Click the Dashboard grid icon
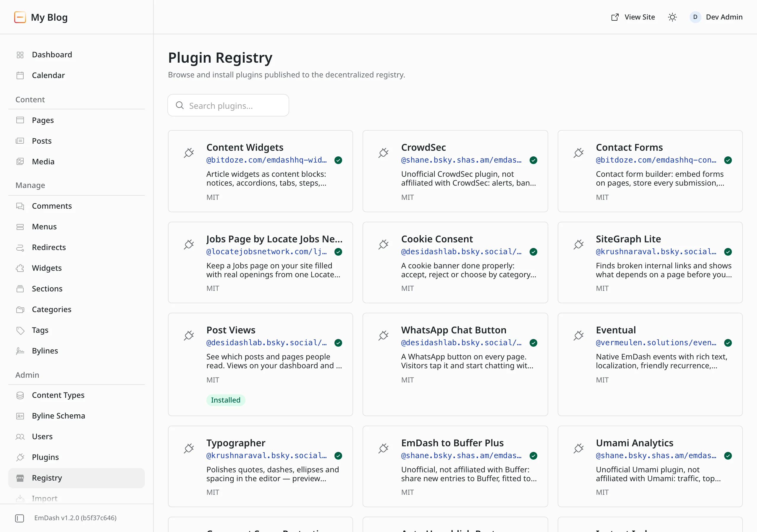Screen dimensions: 757x532 tap(20, 55)
